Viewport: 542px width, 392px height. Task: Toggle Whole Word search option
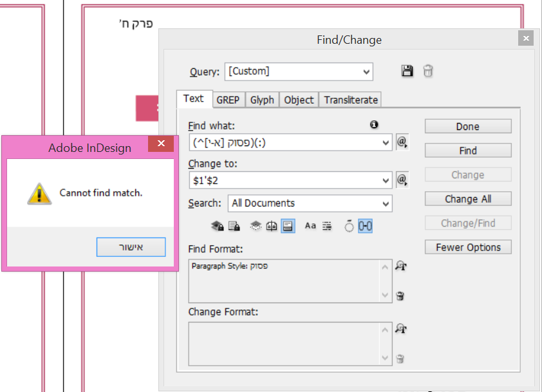(x=326, y=226)
